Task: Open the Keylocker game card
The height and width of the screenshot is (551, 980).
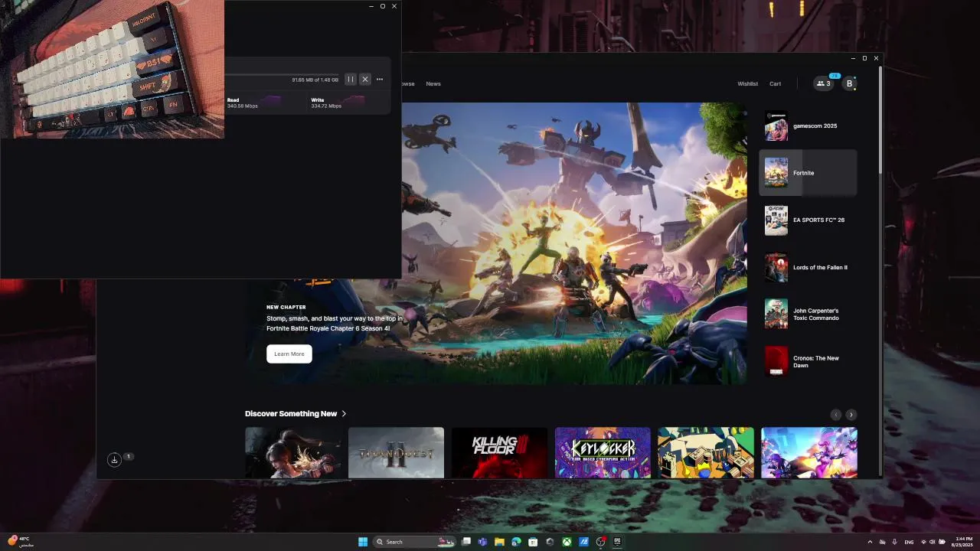Action: pyautogui.click(x=603, y=453)
